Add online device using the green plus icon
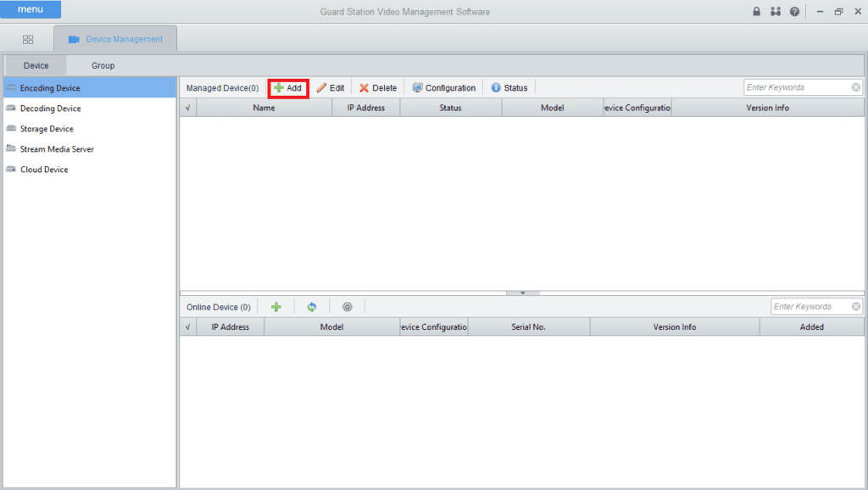This screenshot has height=490, width=868. 276,307
